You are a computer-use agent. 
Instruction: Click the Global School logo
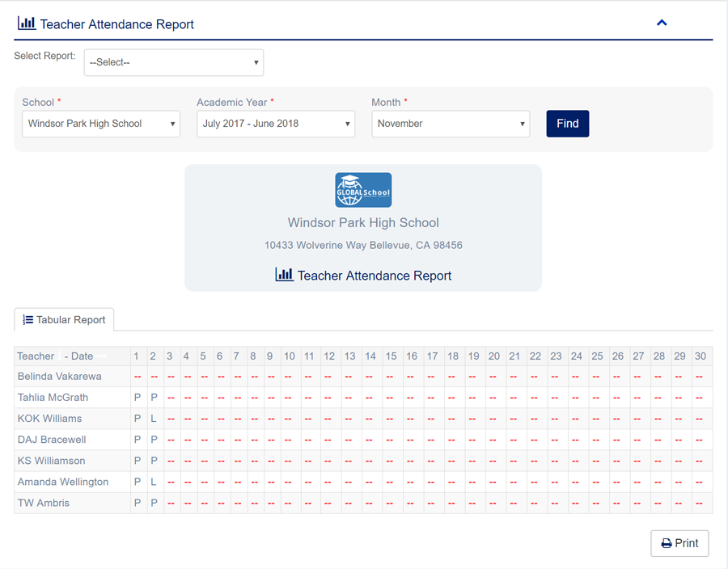click(x=363, y=190)
